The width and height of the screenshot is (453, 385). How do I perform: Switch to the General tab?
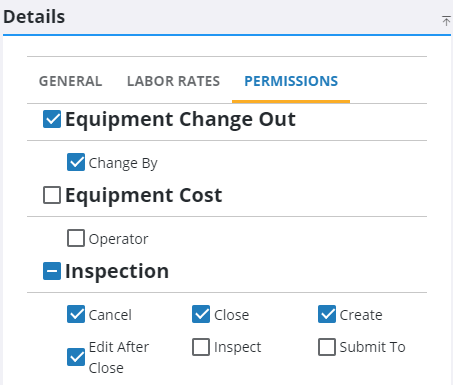tap(71, 81)
